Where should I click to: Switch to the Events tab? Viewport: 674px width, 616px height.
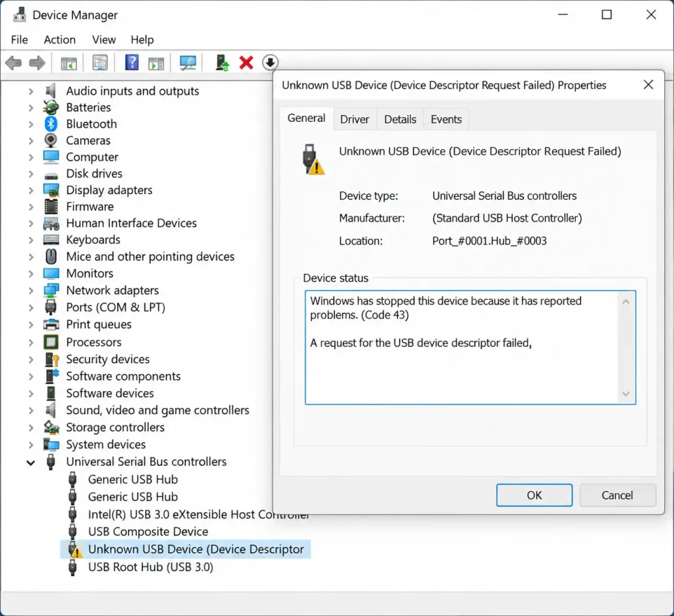click(446, 119)
